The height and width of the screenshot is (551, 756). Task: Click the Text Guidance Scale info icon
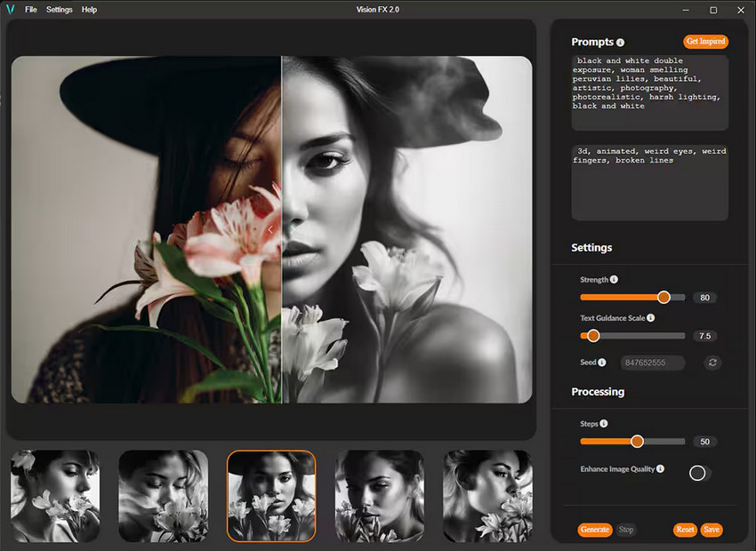[x=650, y=317]
